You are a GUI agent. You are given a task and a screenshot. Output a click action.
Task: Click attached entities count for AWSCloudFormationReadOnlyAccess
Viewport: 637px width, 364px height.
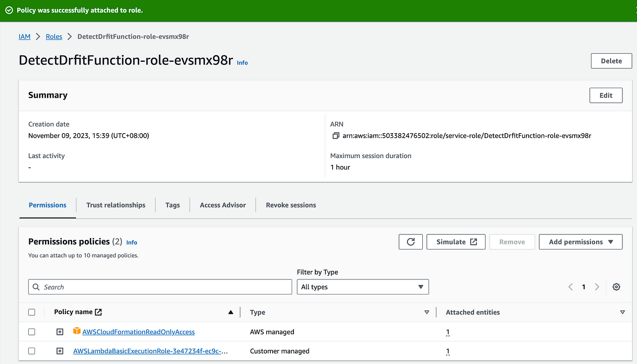[448, 332]
